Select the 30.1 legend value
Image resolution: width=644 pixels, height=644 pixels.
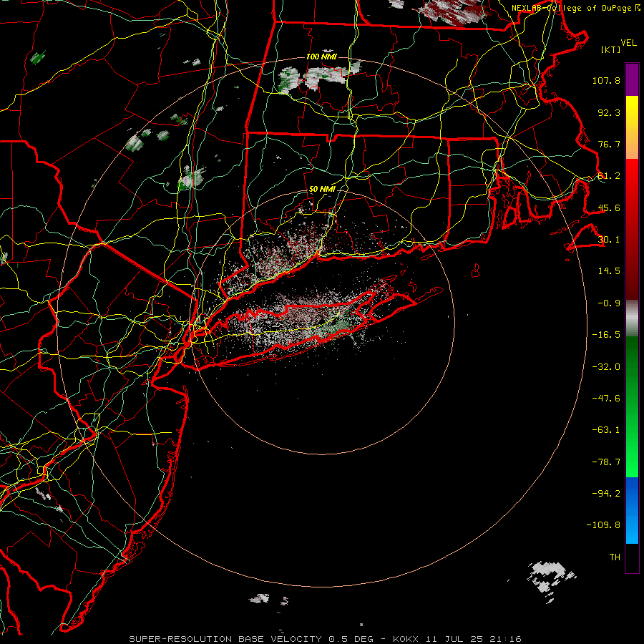tap(609, 240)
